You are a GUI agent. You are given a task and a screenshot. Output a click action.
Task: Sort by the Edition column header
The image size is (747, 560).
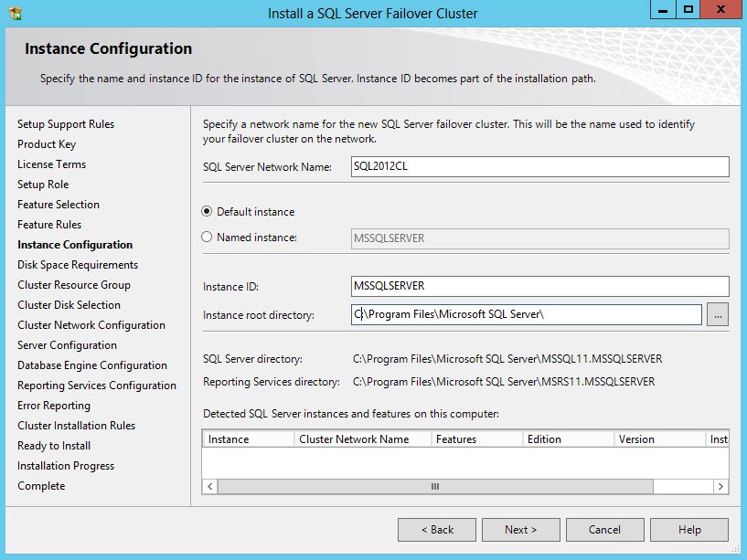tap(569, 439)
